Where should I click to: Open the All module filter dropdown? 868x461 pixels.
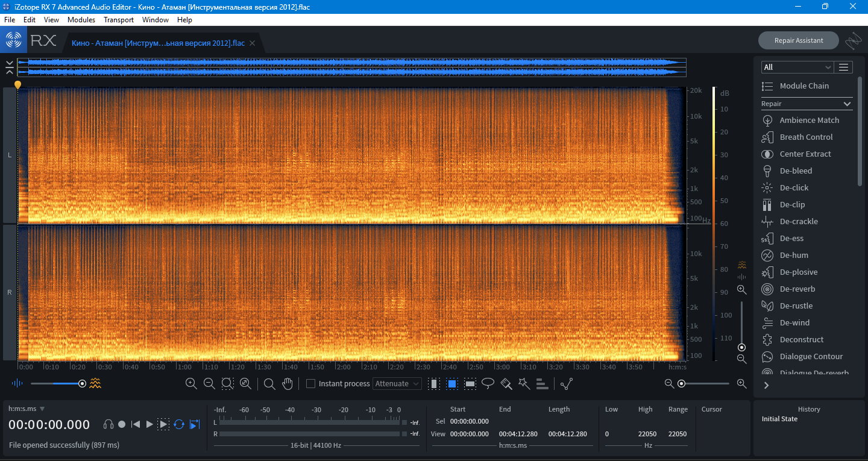coord(796,67)
